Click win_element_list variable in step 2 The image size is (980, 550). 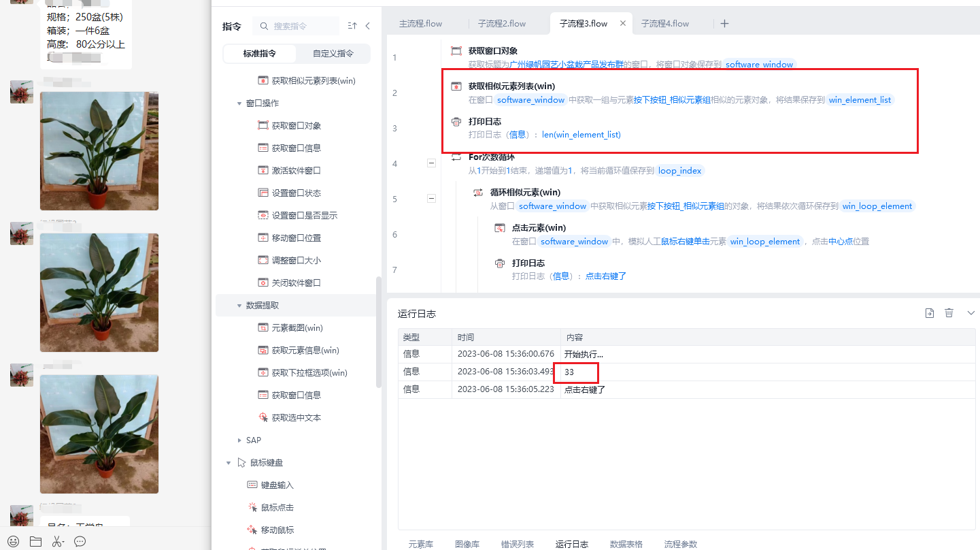point(860,100)
